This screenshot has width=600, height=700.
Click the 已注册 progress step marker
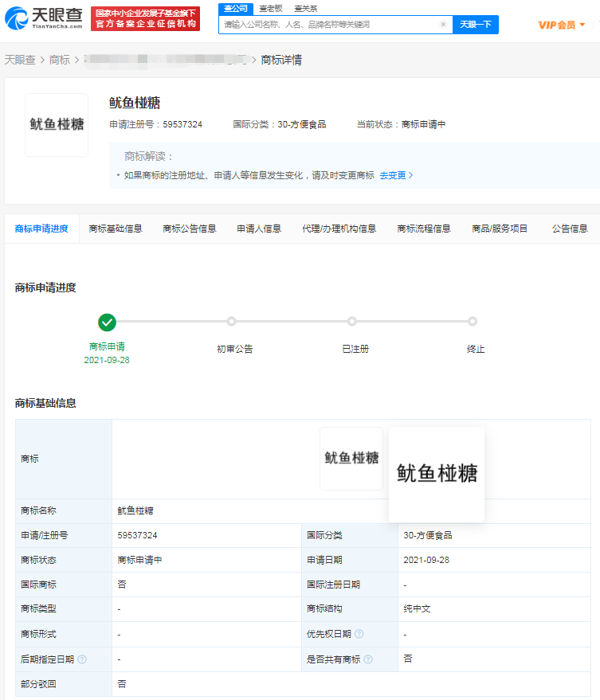351,322
